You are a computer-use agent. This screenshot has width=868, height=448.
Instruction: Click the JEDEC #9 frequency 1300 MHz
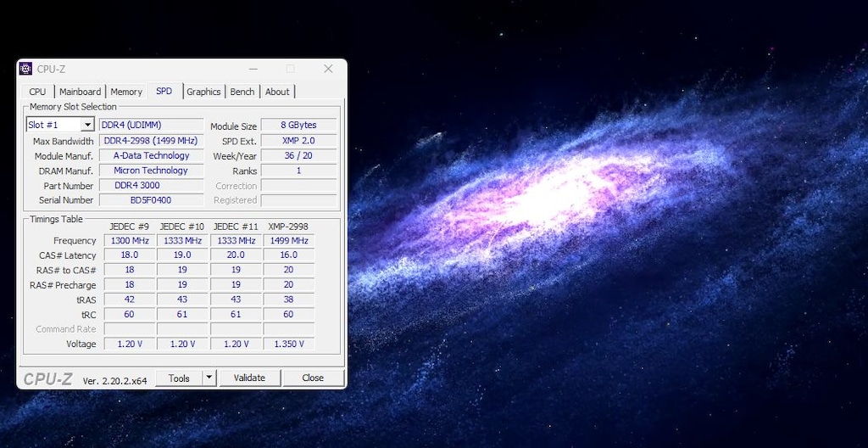[x=130, y=241]
